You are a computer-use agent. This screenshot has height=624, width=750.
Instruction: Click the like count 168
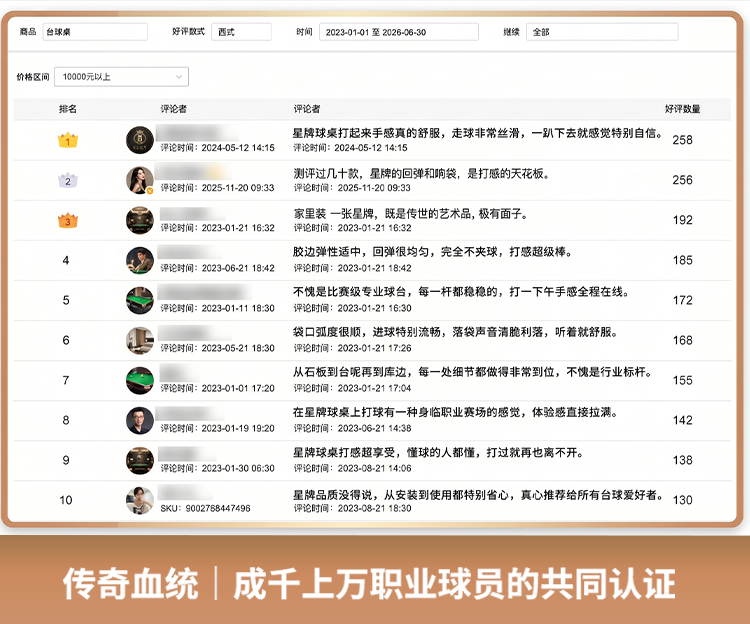683,340
